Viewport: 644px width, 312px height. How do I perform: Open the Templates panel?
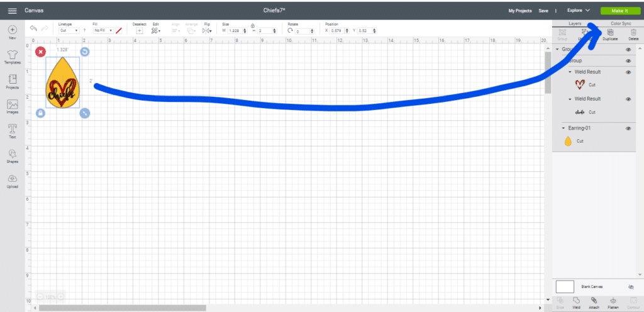click(x=12, y=57)
